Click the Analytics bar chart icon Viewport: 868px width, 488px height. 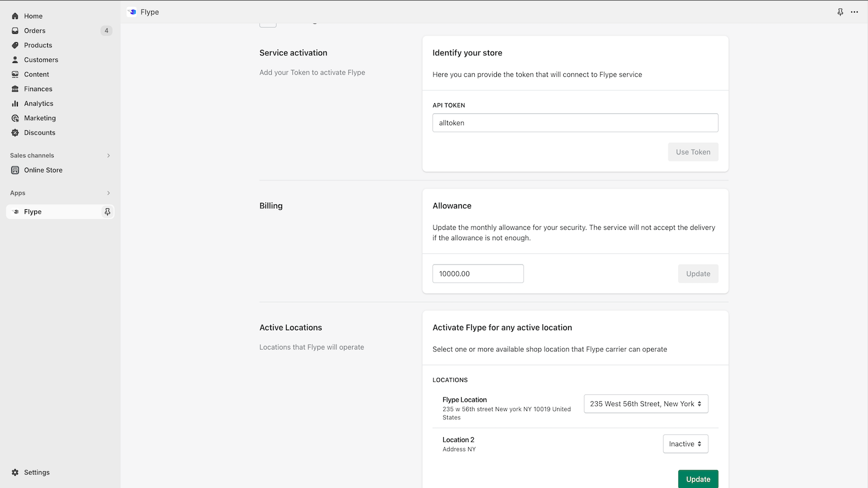click(15, 104)
